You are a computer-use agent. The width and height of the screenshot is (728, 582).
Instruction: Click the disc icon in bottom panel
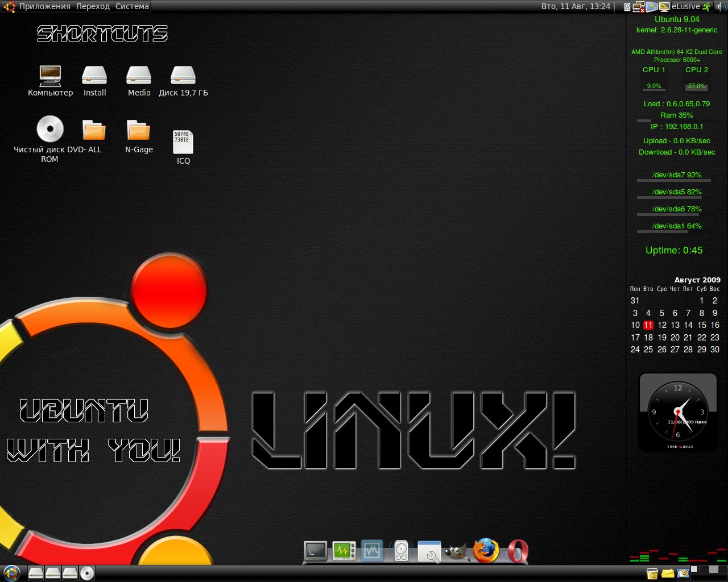(87, 573)
